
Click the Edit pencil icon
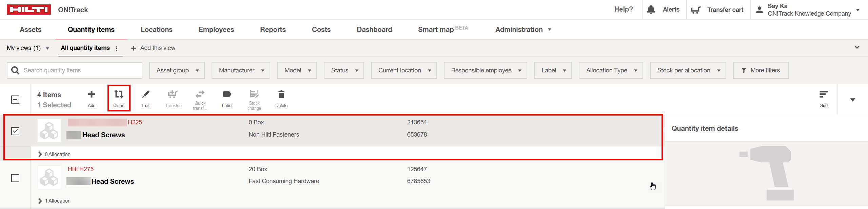tap(146, 94)
